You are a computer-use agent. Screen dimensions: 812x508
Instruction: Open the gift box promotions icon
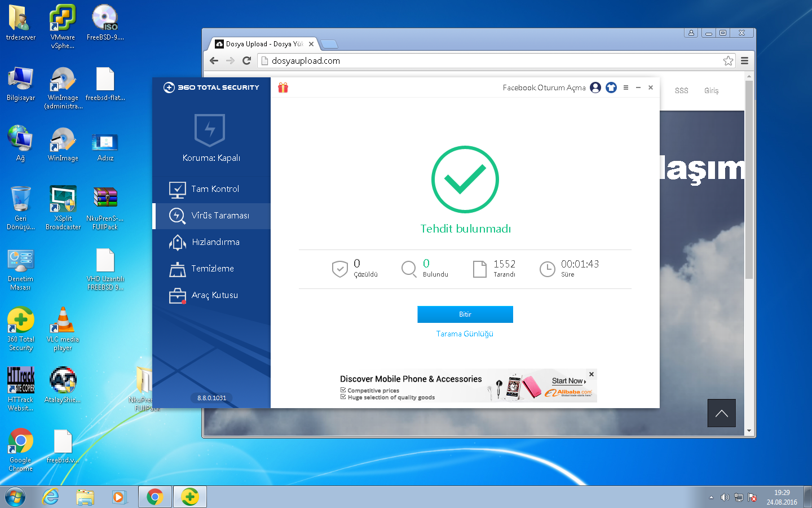tap(283, 87)
